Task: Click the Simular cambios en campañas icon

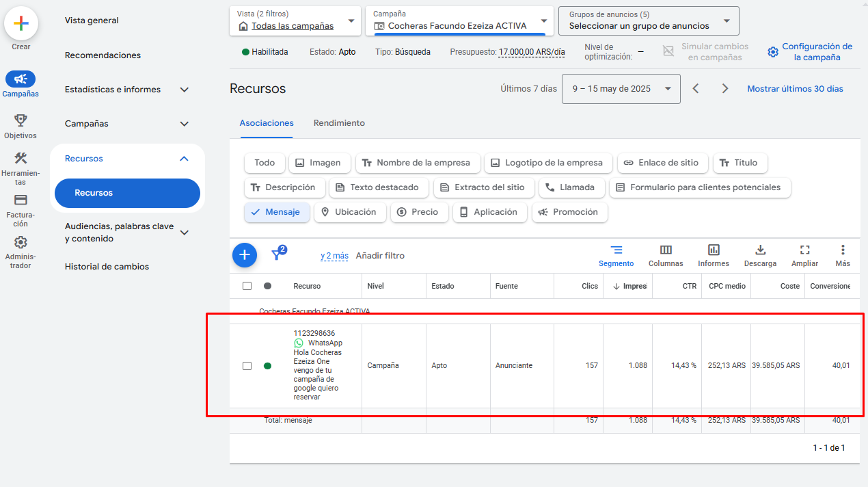Action: coord(668,52)
